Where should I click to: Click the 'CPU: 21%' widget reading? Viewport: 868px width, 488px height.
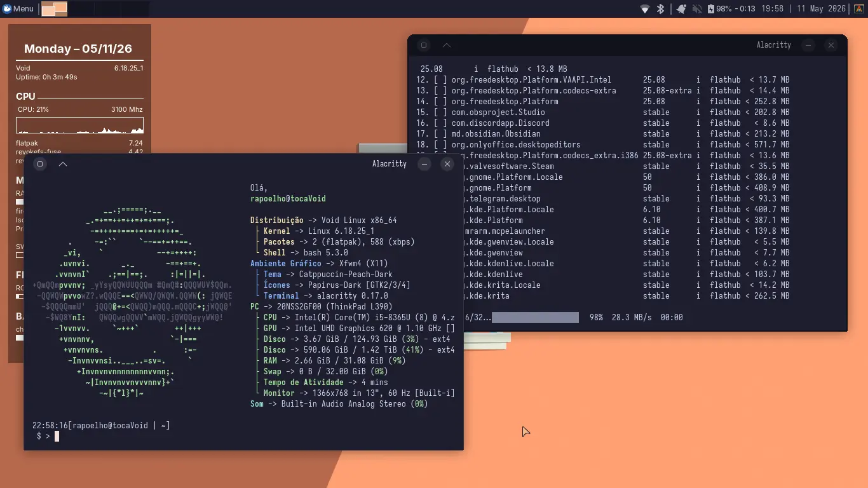click(x=33, y=109)
